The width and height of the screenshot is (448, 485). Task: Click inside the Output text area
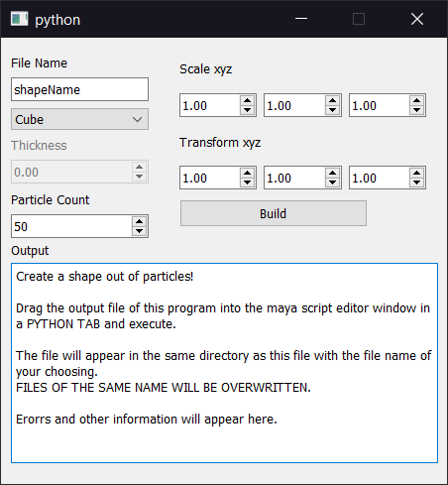click(224, 363)
